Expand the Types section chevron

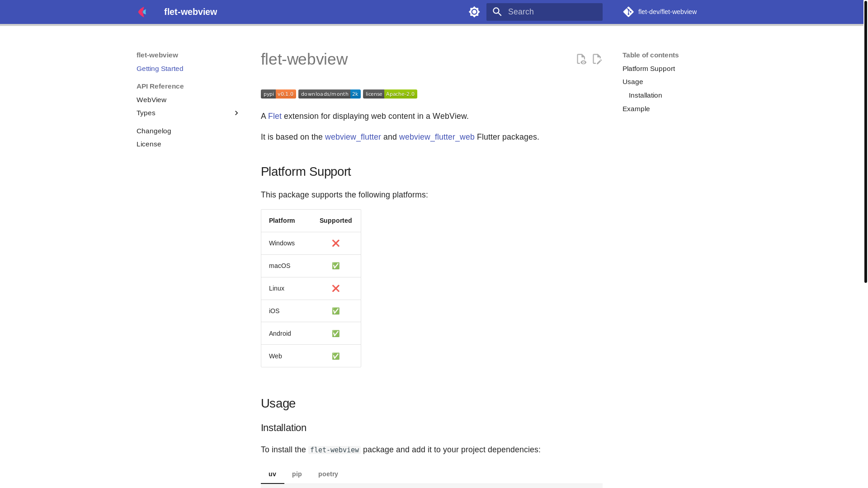(x=236, y=113)
